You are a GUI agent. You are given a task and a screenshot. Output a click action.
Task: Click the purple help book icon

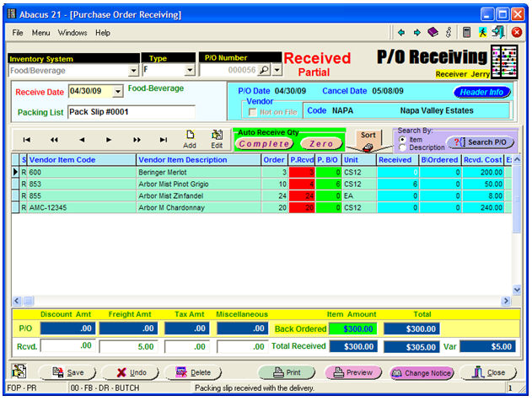coord(433,33)
